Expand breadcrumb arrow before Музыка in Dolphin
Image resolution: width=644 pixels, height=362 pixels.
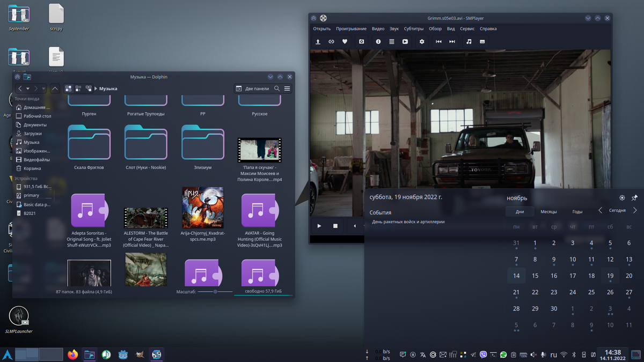tap(96, 88)
